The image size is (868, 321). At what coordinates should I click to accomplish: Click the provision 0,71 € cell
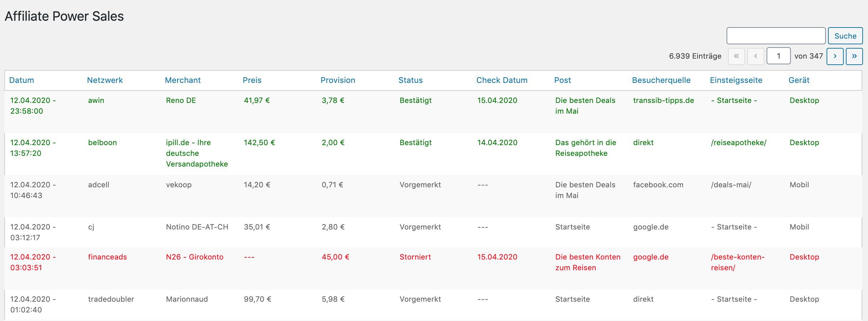tap(332, 185)
